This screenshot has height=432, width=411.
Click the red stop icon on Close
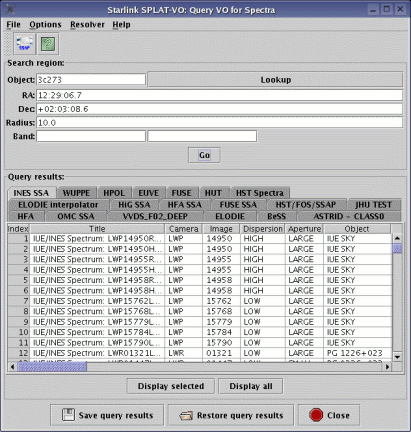click(316, 415)
